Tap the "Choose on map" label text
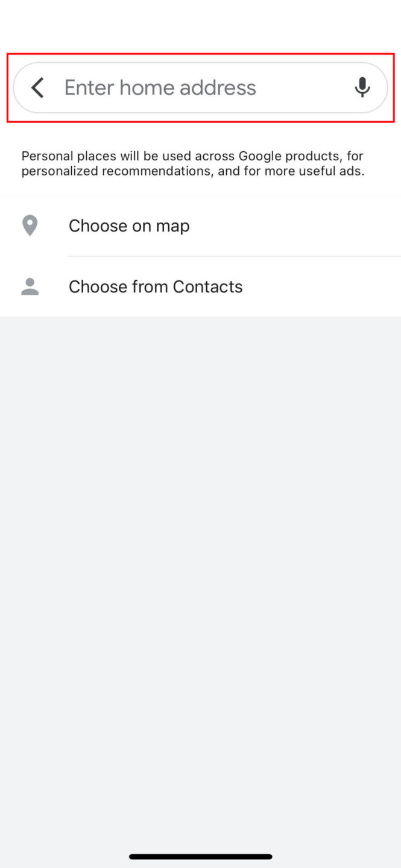This screenshot has height=868, width=401. tap(129, 226)
